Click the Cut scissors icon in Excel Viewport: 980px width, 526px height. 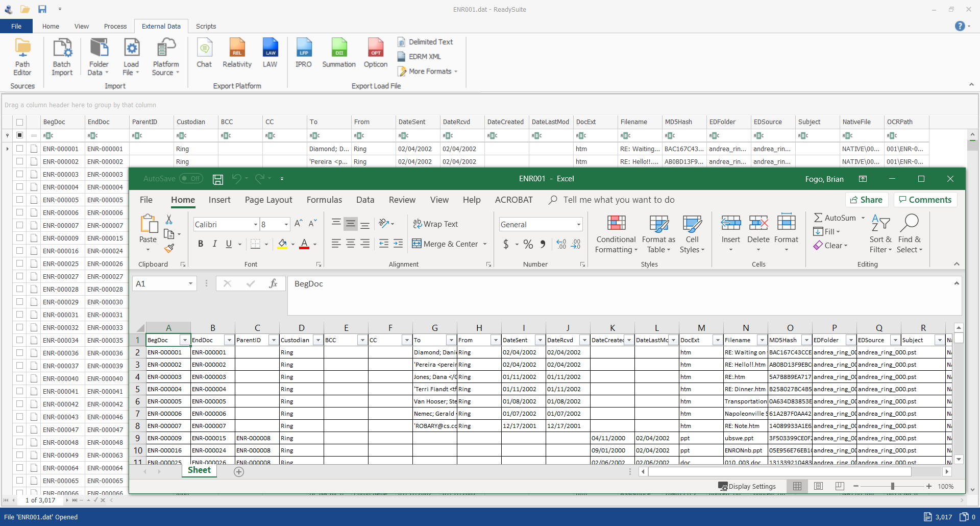[x=169, y=219]
